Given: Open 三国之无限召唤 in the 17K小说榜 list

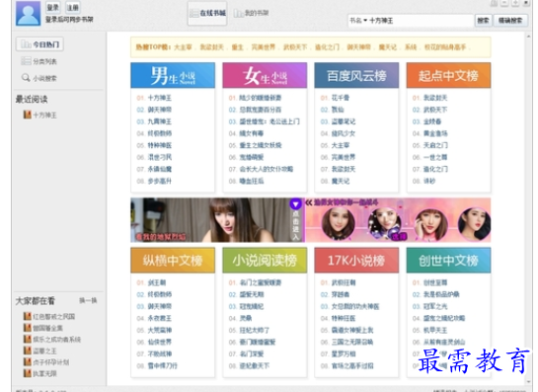Looking at the screenshot, I should tap(352, 342).
